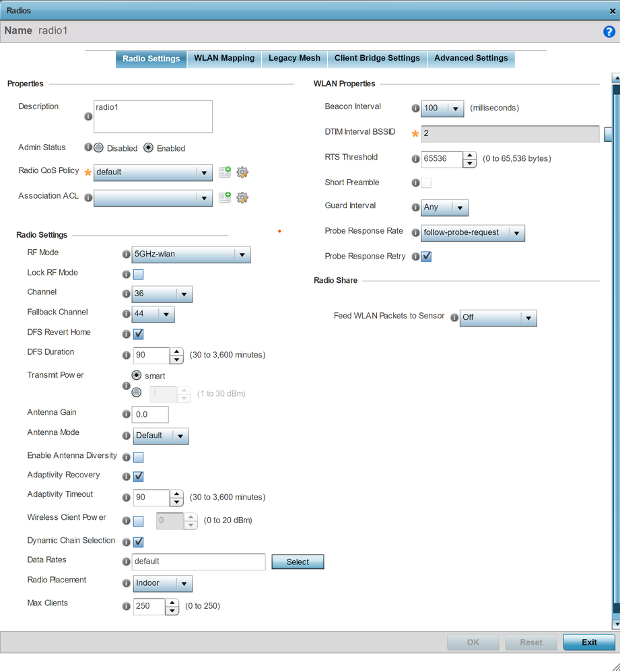The height and width of the screenshot is (672, 620).
Task: Switch to the WLAN Mapping tab
Action: click(224, 59)
